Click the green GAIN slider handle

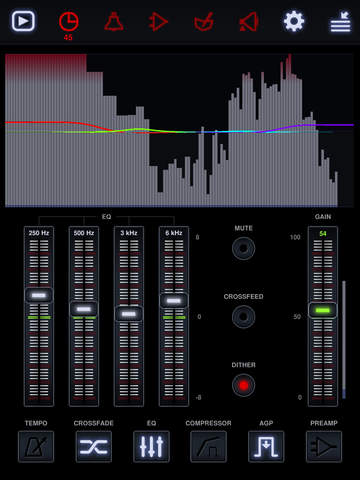tap(322, 310)
